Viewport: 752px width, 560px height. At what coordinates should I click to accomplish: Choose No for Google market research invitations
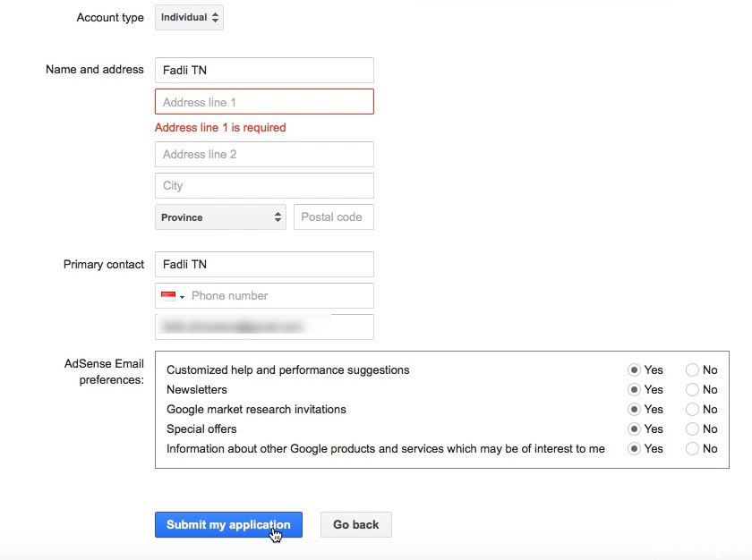pyautogui.click(x=692, y=409)
